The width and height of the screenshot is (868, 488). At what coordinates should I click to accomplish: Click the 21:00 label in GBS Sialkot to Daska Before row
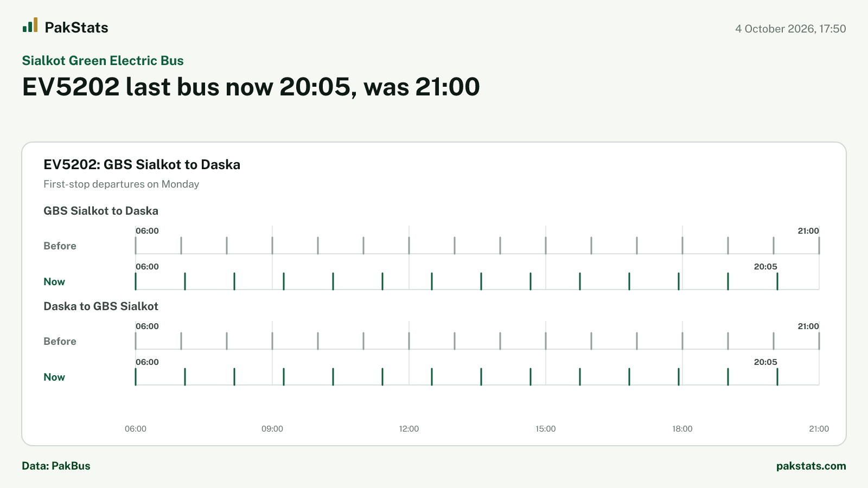[x=808, y=231]
